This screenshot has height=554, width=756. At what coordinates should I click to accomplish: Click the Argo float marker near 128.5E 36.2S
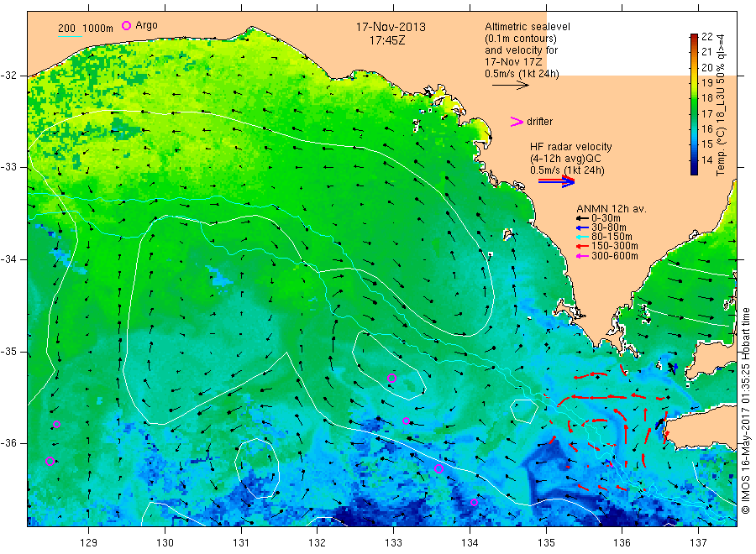(x=50, y=461)
